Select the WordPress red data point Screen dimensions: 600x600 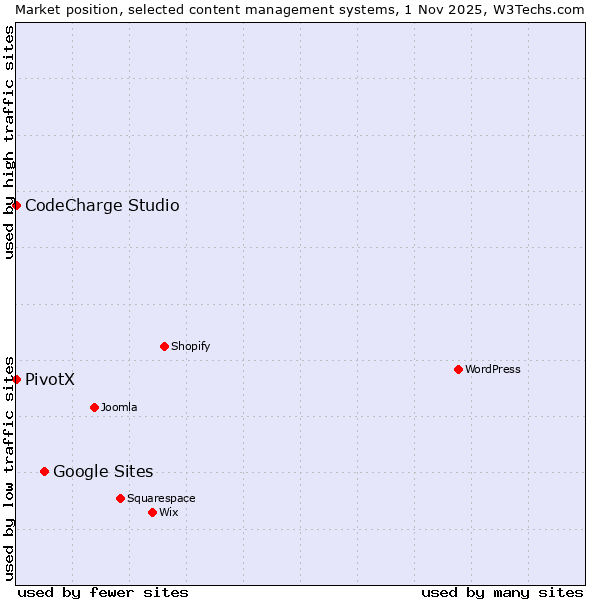(x=458, y=369)
